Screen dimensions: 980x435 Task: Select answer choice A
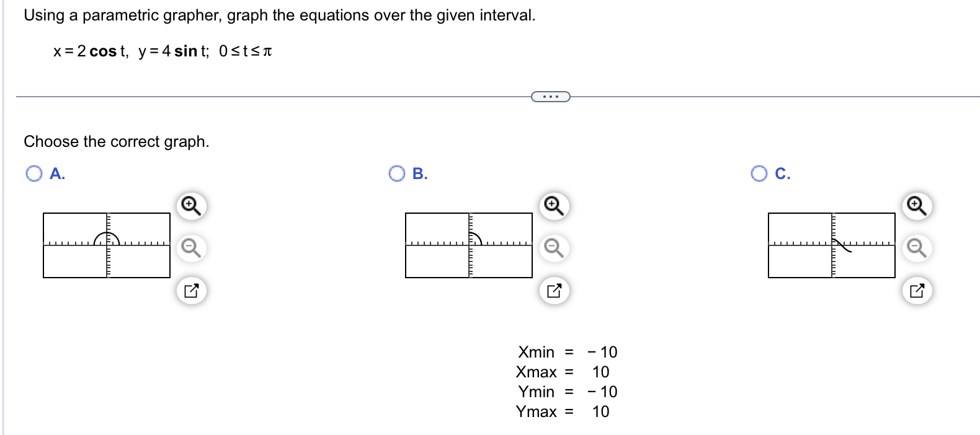point(33,174)
